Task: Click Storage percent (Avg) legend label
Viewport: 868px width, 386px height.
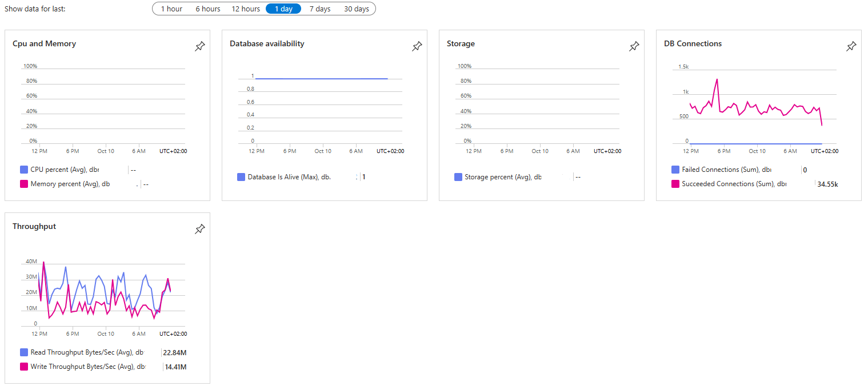Action: [503, 177]
